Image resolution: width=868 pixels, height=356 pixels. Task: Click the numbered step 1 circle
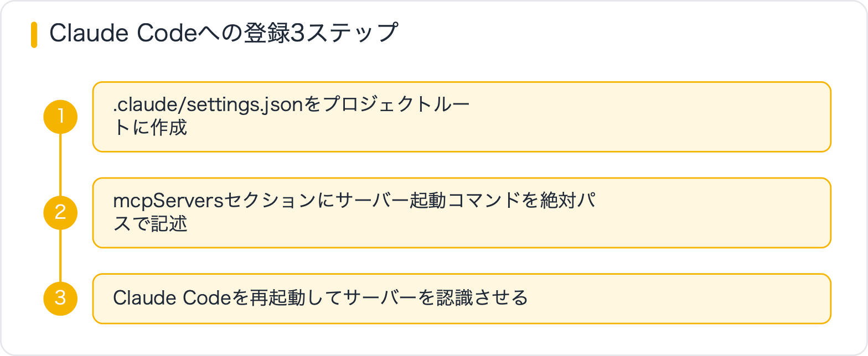point(60,117)
